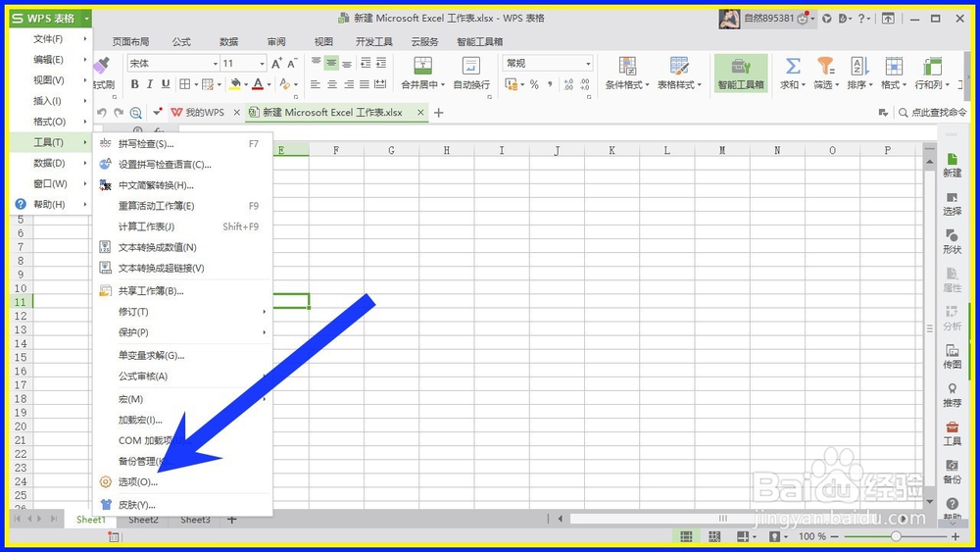Click the Bold formatting icon
This screenshot has height=552, width=980.
pyautogui.click(x=134, y=84)
